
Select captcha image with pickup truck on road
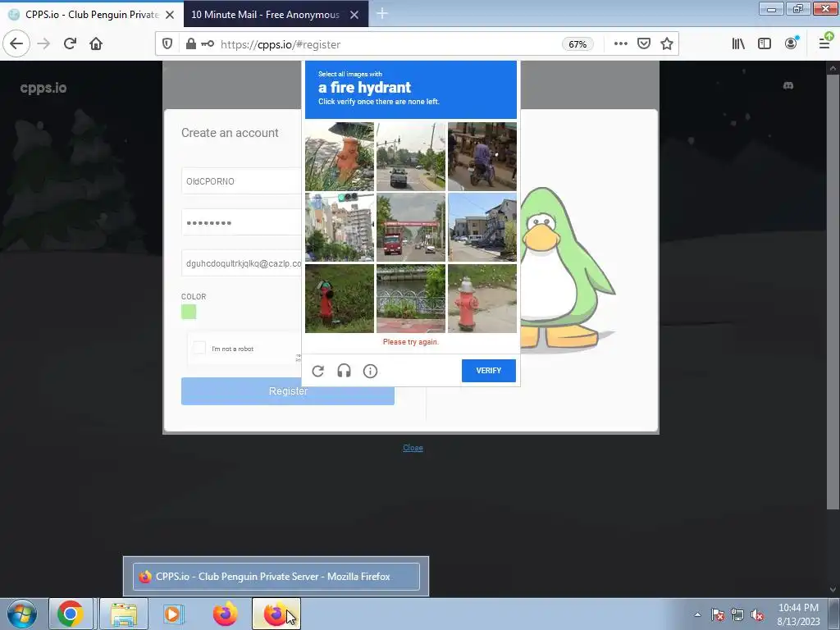[x=411, y=157]
